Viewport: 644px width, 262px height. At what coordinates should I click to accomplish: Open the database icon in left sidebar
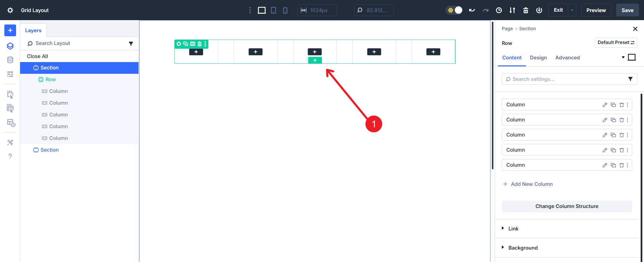click(x=10, y=60)
